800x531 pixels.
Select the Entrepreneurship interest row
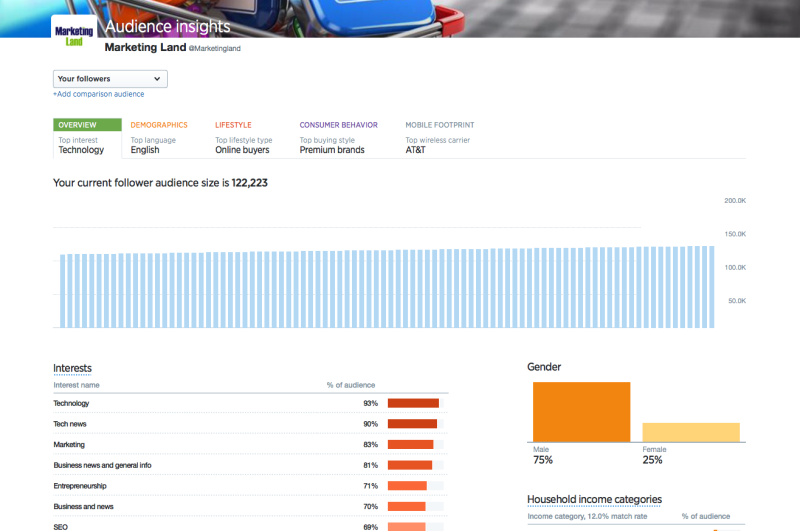click(x=251, y=486)
